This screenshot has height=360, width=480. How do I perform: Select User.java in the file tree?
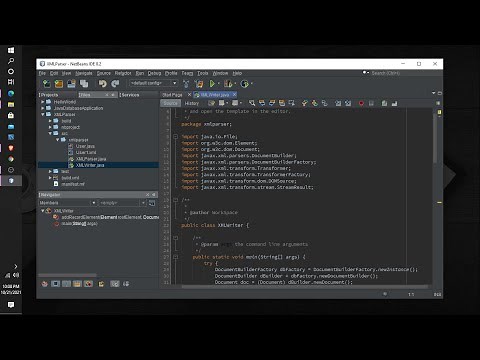[85, 146]
